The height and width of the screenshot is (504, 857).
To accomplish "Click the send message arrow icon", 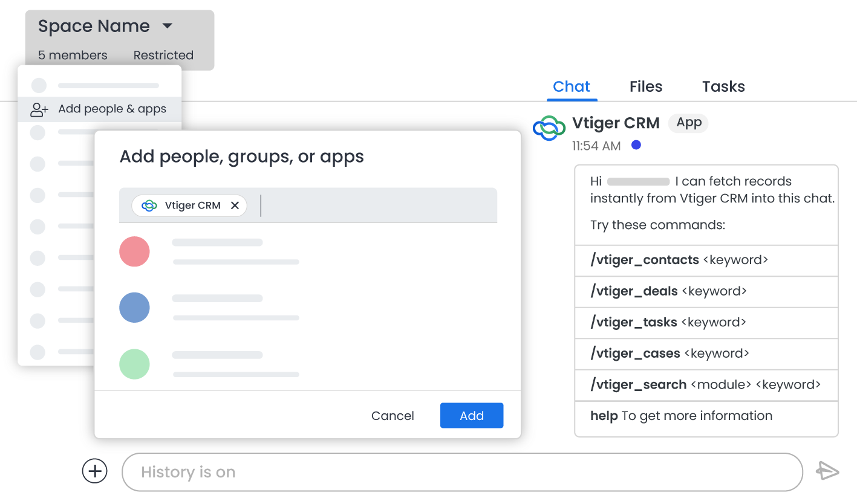I will coord(827,471).
